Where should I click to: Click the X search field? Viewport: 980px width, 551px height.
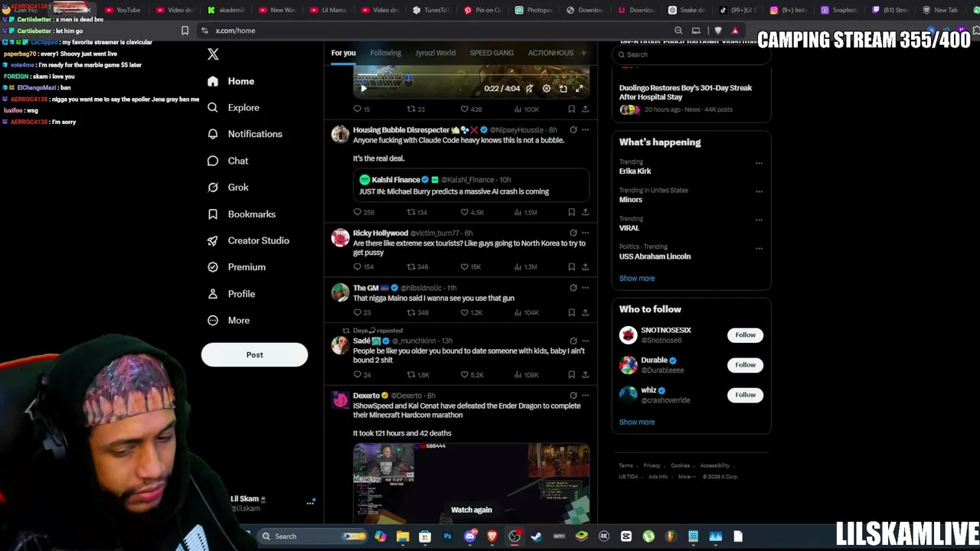[691, 54]
